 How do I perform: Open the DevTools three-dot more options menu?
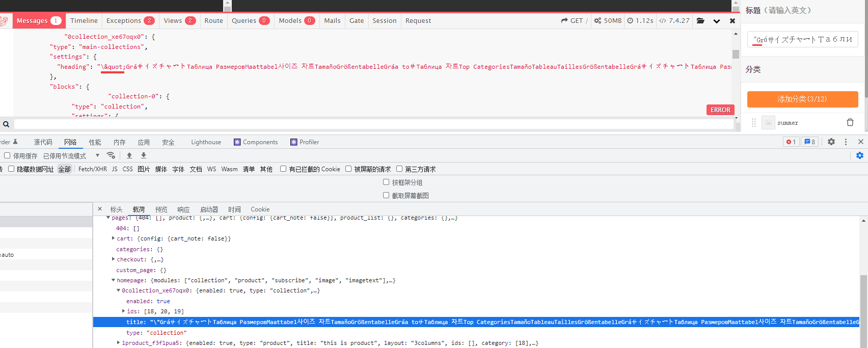click(846, 142)
